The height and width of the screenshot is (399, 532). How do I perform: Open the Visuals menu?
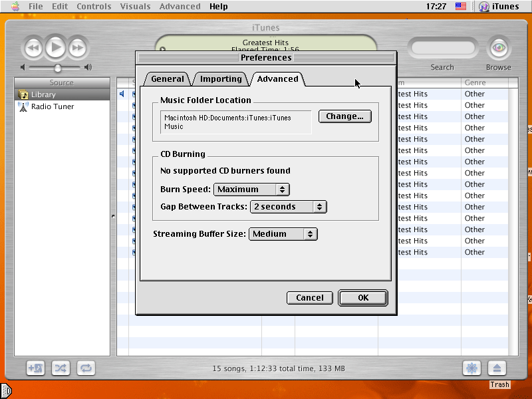pyautogui.click(x=135, y=7)
